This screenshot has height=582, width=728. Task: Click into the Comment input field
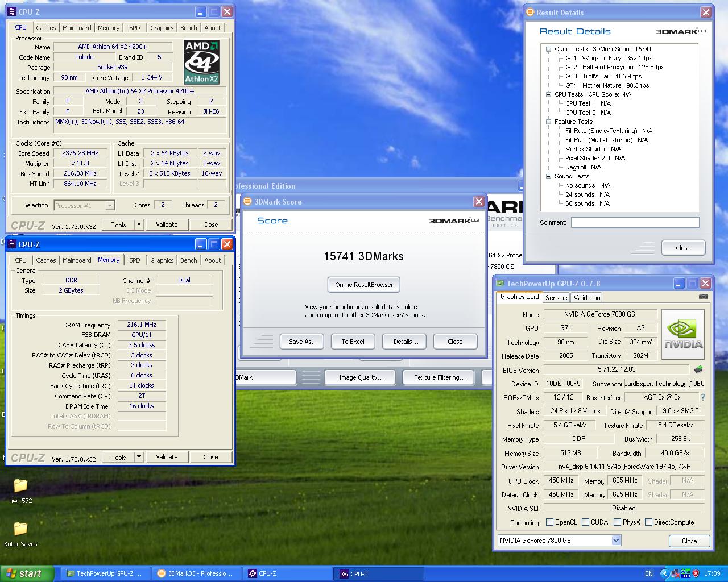[x=635, y=222]
